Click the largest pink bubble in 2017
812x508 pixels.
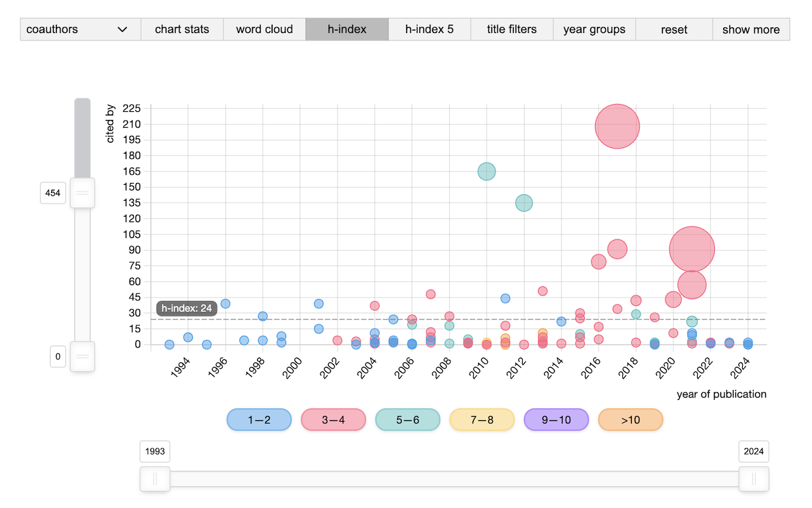click(617, 126)
